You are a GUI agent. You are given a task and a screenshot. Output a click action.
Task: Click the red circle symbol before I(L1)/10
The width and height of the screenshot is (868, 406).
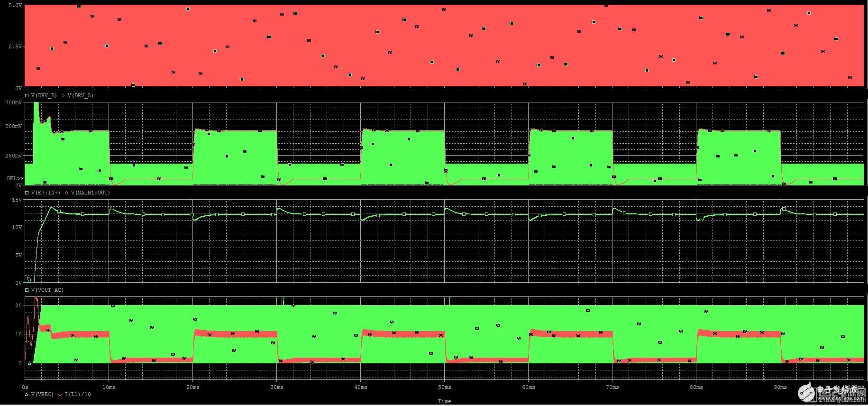pos(60,395)
